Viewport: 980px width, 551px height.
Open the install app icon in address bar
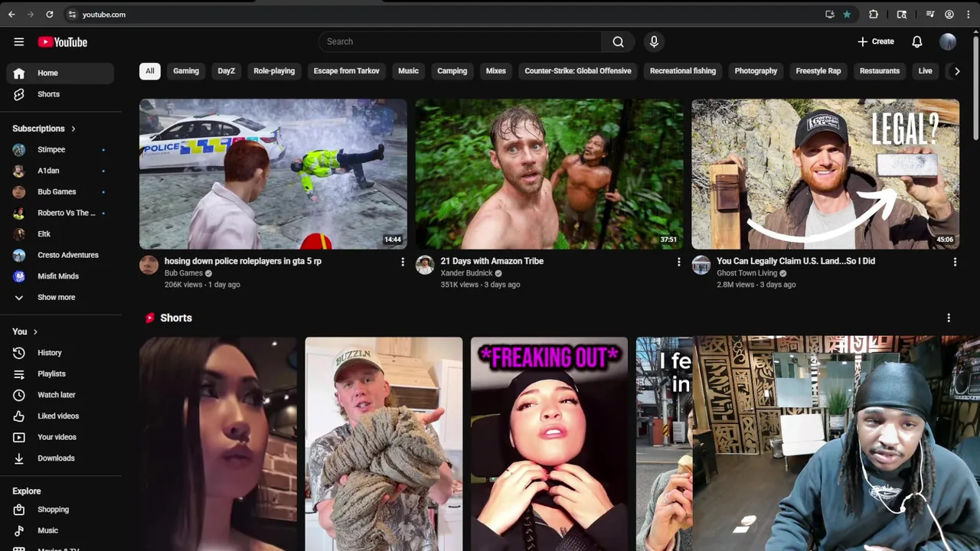pyautogui.click(x=830, y=15)
